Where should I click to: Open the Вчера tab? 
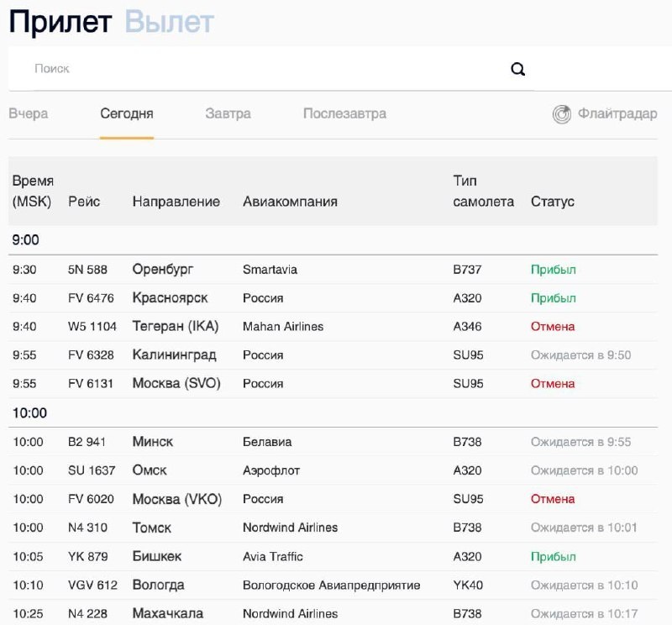(x=29, y=113)
